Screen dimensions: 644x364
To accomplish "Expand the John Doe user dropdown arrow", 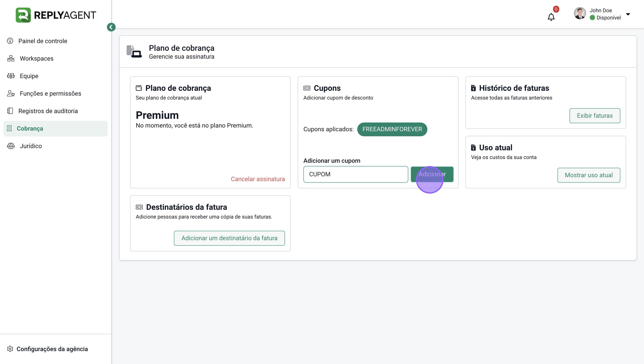I will coord(628,14).
